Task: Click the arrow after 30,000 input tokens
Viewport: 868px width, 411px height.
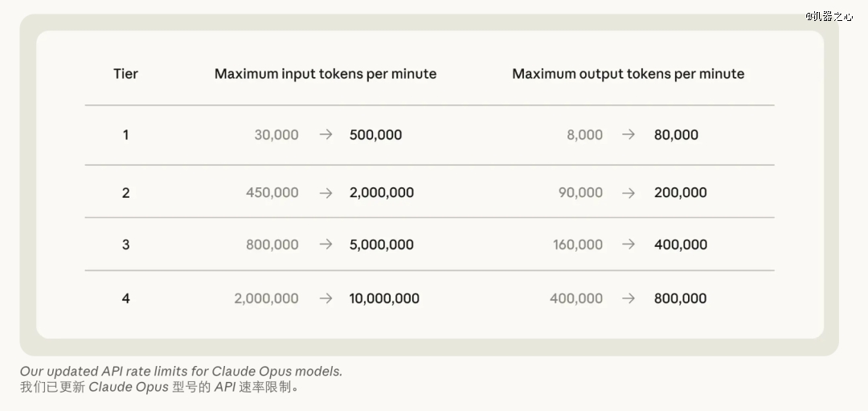Action: pos(325,134)
